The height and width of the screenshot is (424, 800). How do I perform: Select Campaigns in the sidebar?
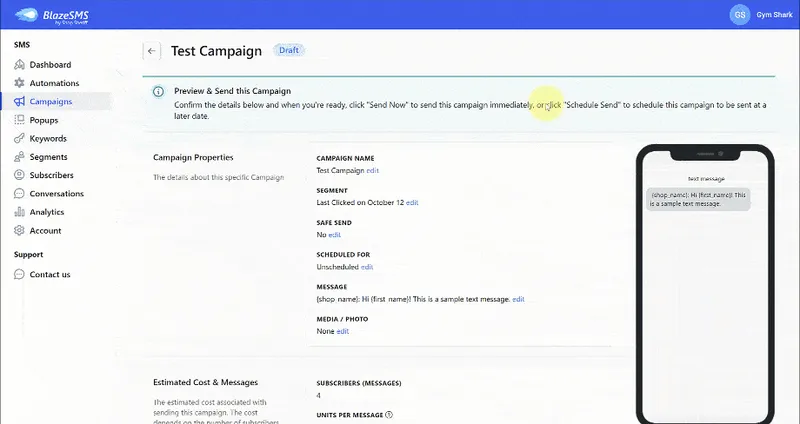point(51,102)
